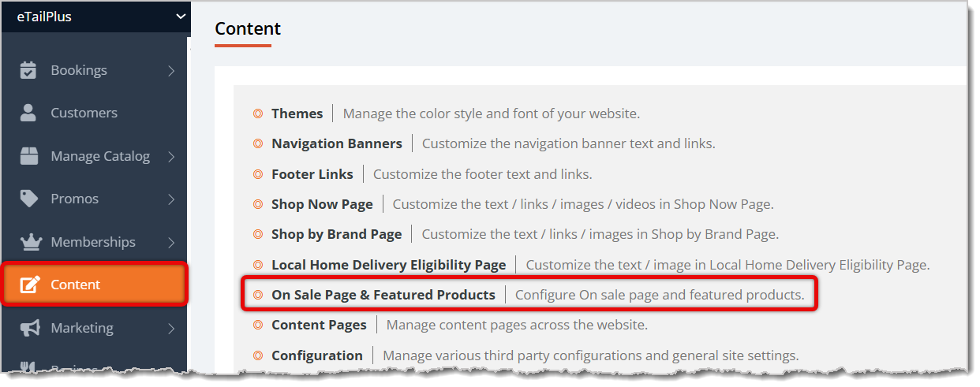Image resolution: width=980 pixels, height=387 pixels.
Task: Click the bullet icon beside Shop by Brand Page
Action: point(258,234)
